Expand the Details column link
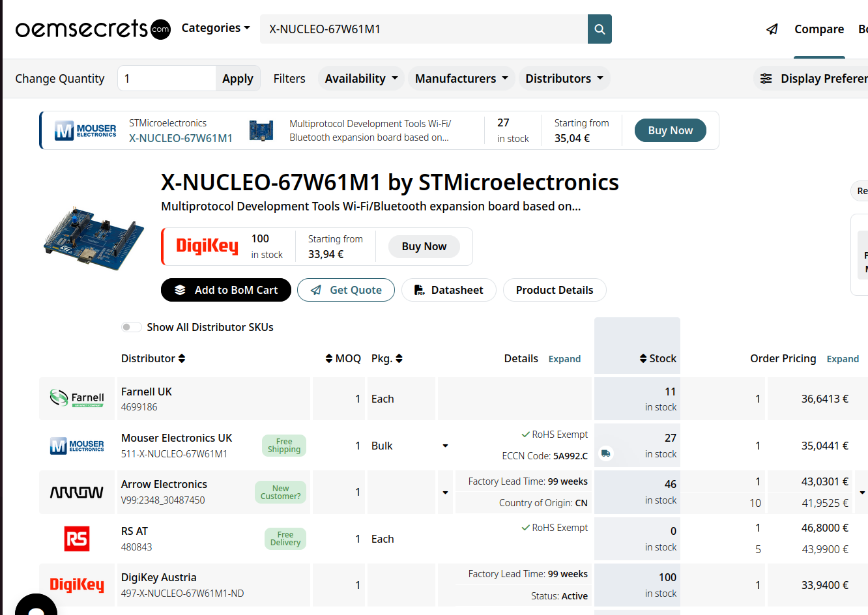 (564, 359)
